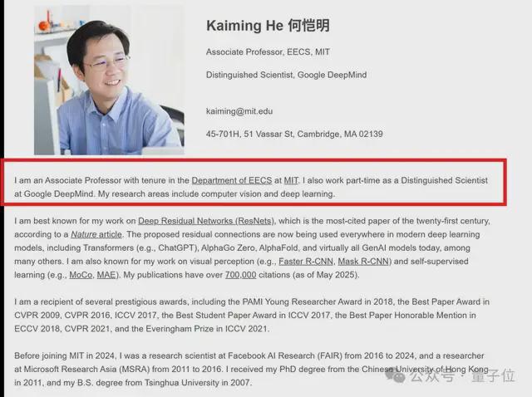
Task: Click the Everingham Prize in ICCV 2021 text
Action: tap(207, 329)
